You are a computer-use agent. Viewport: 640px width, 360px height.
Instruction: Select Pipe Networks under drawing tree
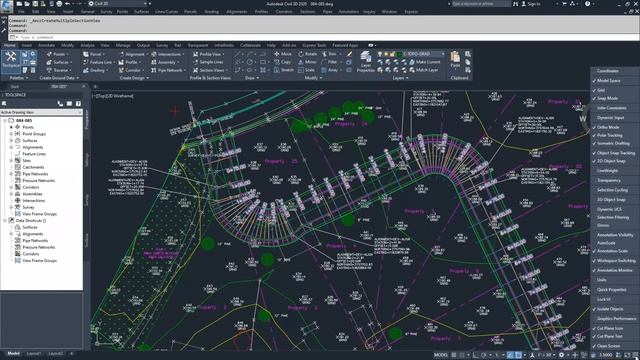pyautogui.click(x=34, y=174)
